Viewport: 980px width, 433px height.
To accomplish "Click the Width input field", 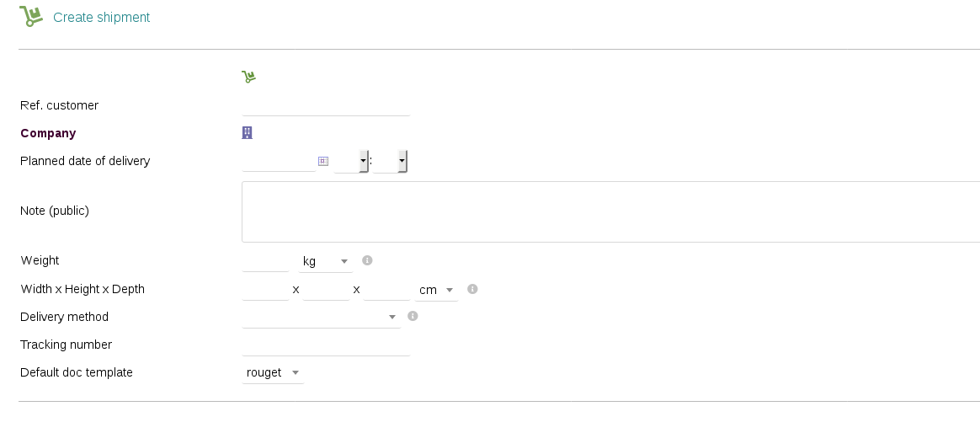I will point(265,290).
